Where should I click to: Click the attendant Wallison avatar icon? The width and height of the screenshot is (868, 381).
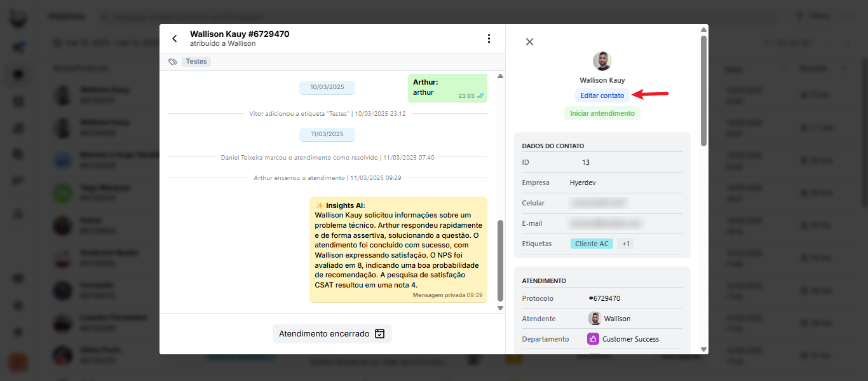pyautogui.click(x=594, y=319)
